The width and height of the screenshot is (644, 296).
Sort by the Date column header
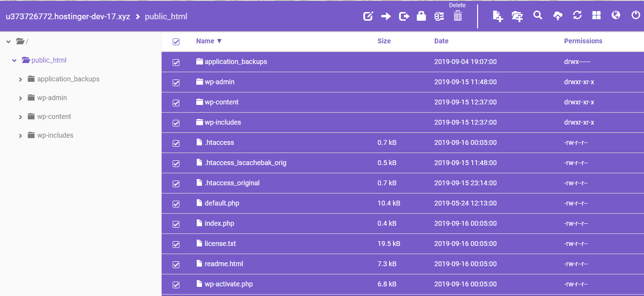[x=441, y=41]
